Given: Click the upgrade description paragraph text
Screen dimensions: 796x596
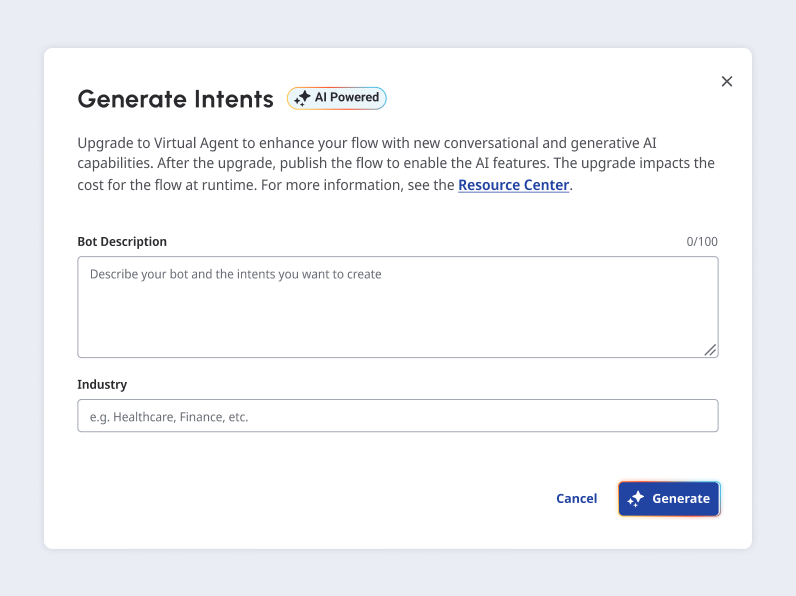Looking at the screenshot, I should (x=396, y=164).
